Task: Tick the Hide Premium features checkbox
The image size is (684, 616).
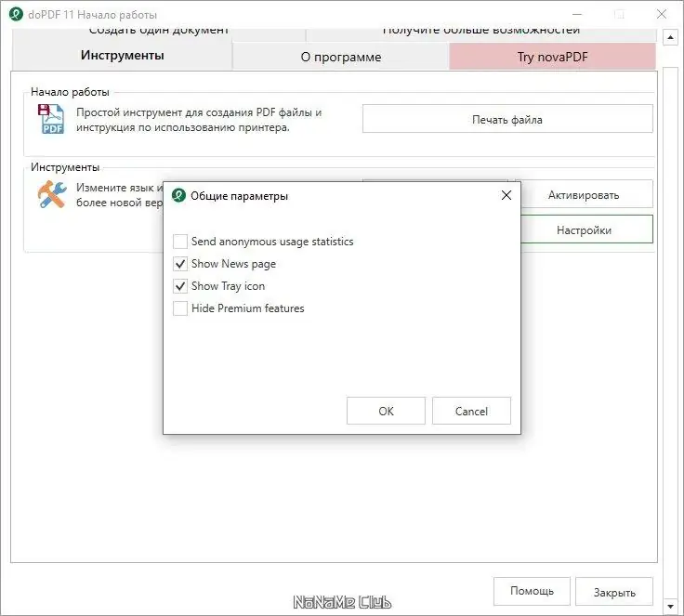Action: click(x=180, y=308)
